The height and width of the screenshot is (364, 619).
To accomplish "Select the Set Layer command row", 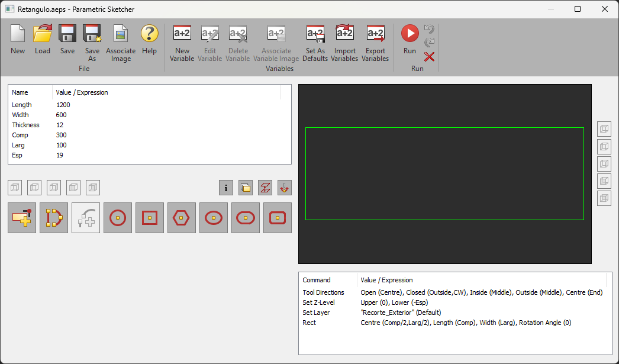I will [x=316, y=313].
